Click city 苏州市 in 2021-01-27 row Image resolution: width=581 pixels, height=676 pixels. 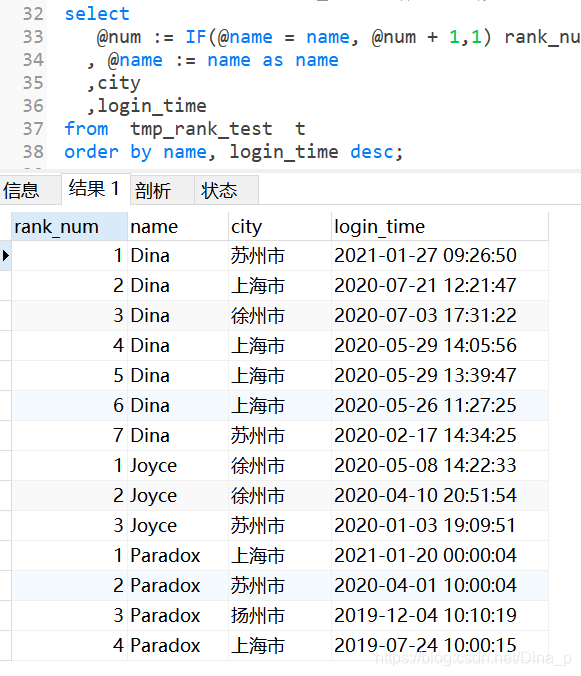point(280,256)
